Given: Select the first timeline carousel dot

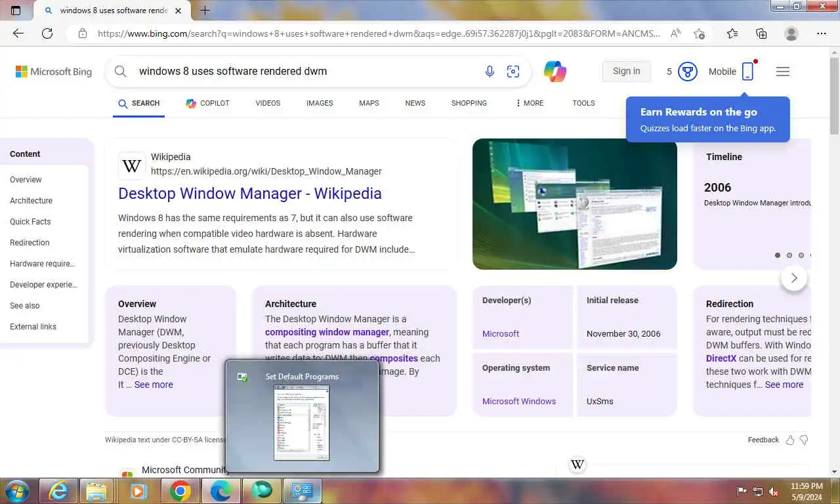Looking at the screenshot, I should click(x=778, y=255).
